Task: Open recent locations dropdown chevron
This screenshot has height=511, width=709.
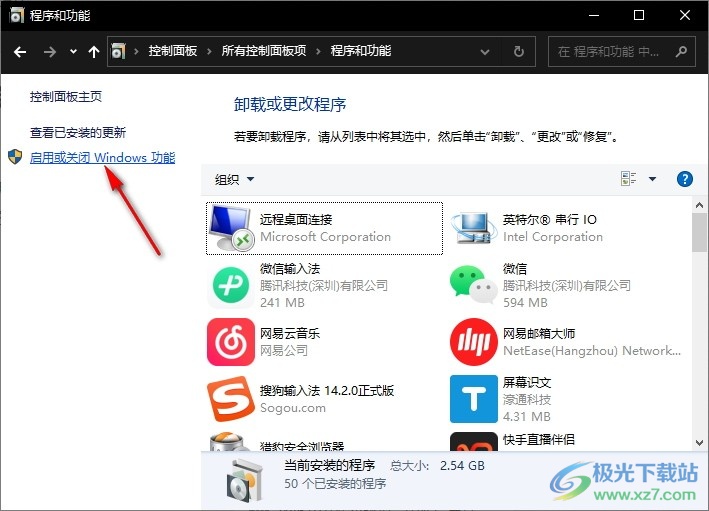Action: click(73, 52)
